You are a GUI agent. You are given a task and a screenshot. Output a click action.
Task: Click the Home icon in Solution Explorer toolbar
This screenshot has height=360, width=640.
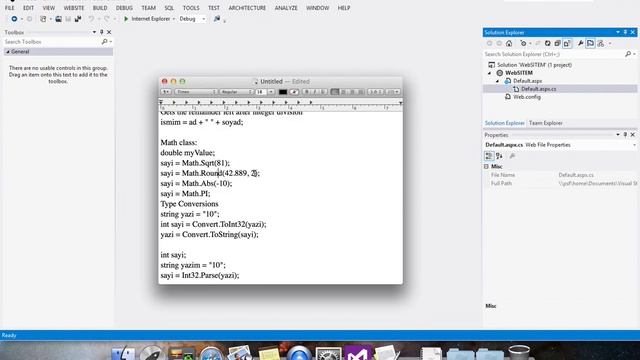[x=509, y=43]
